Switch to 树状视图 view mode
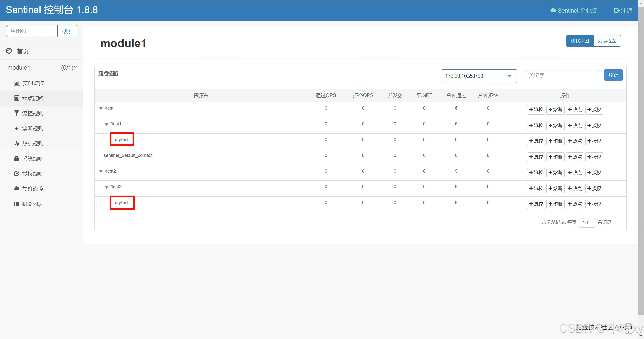Screen dimensions: 644x339 point(580,41)
